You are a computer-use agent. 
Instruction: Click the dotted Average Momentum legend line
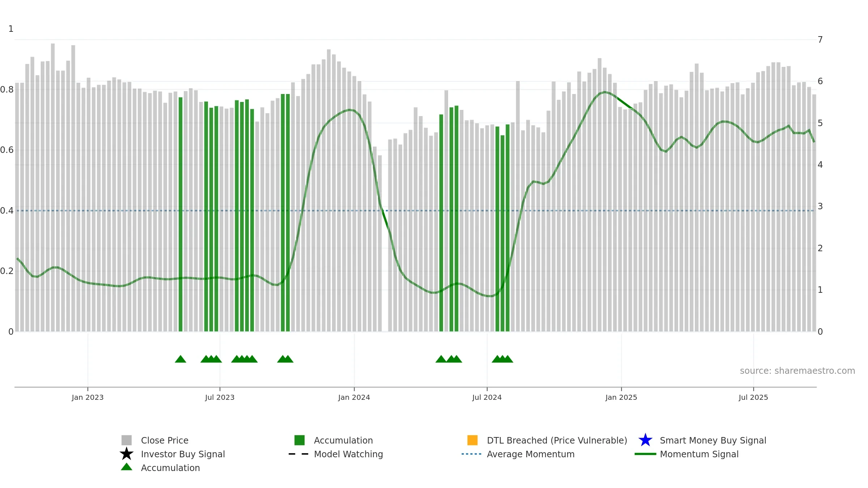472,454
